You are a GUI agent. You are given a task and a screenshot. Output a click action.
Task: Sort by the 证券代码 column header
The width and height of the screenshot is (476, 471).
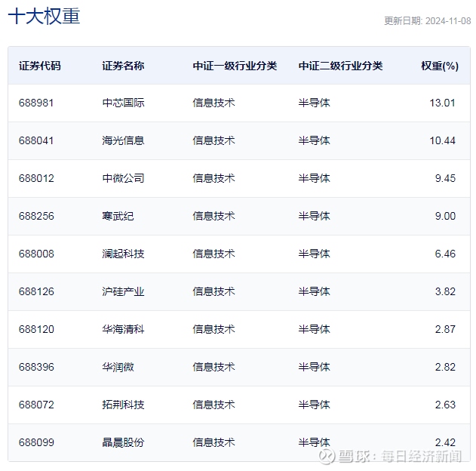pyautogui.click(x=40, y=66)
